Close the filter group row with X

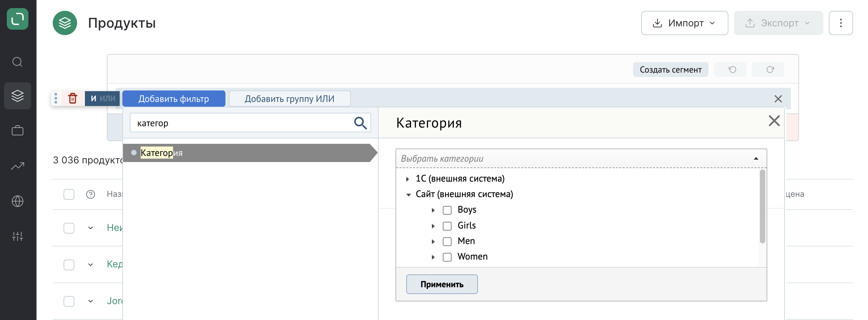778,99
